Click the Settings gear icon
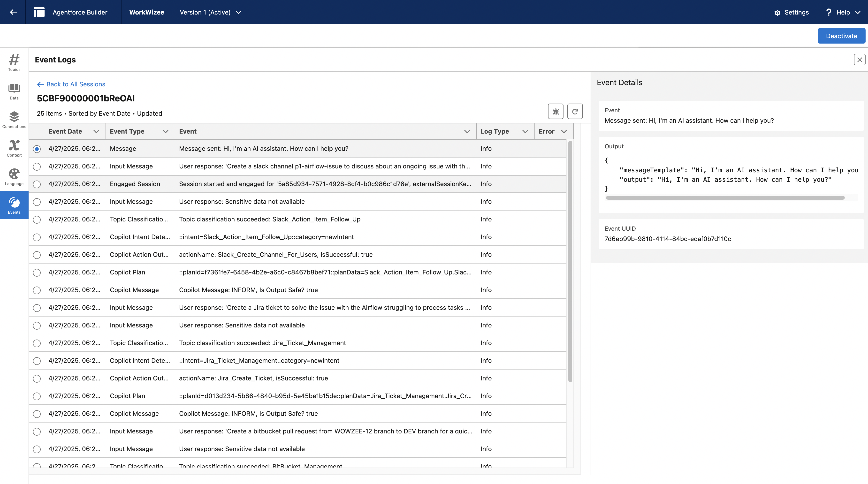Viewport: 868px width, 484px height. 777,12
